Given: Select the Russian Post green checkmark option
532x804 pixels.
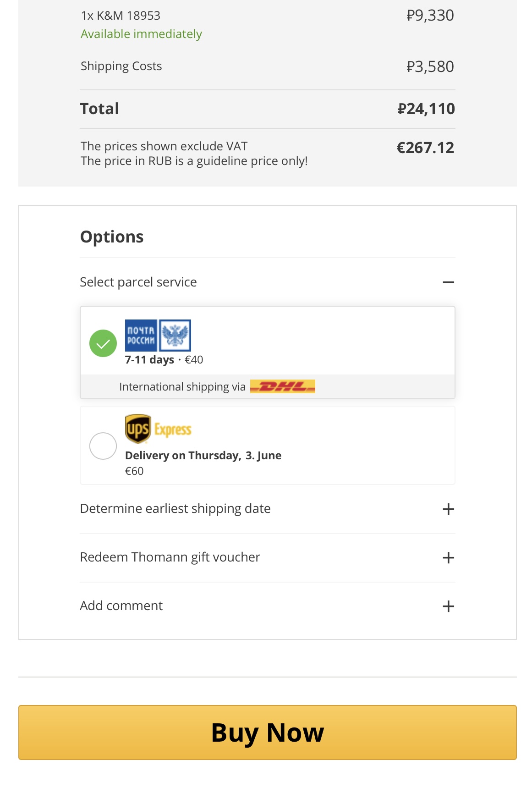Looking at the screenshot, I should [103, 343].
